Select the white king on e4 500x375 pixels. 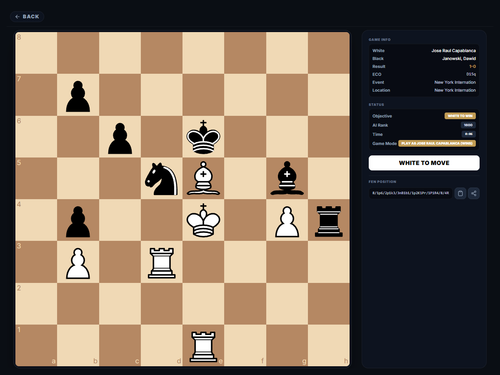[x=203, y=220]
